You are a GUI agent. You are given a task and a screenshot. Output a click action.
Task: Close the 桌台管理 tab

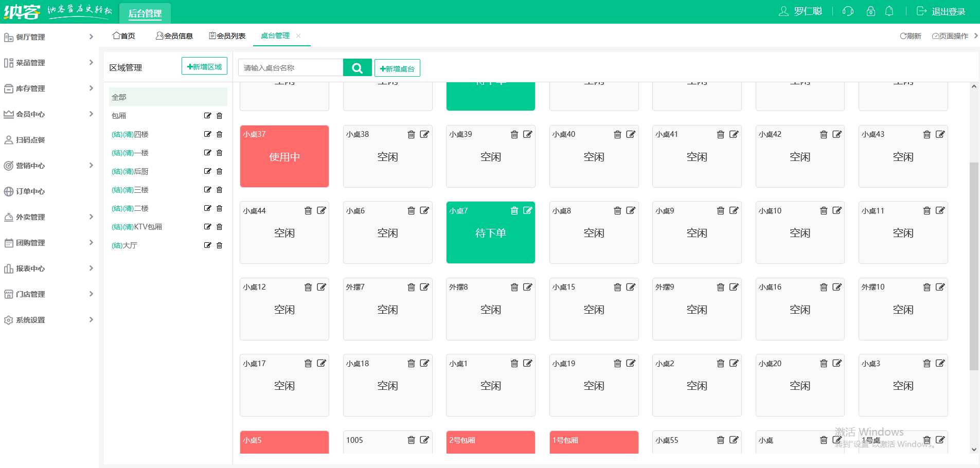click(x=298, y=35)
